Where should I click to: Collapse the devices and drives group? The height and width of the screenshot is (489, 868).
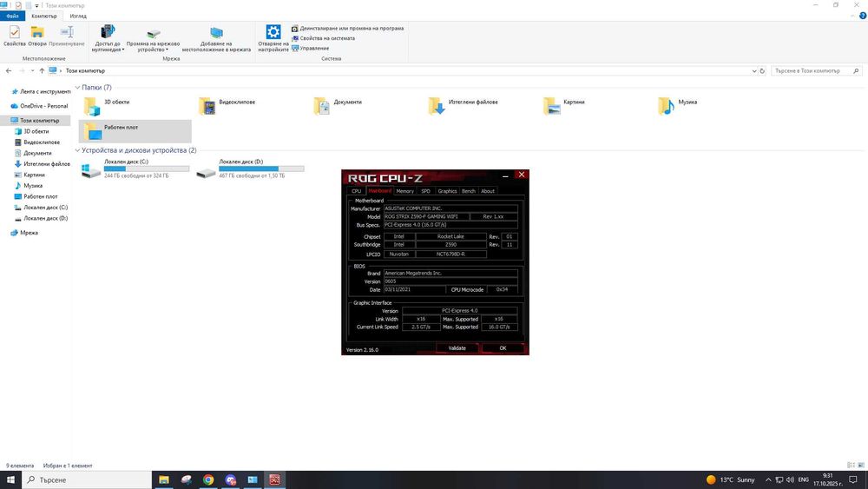(x=77, y=150)
